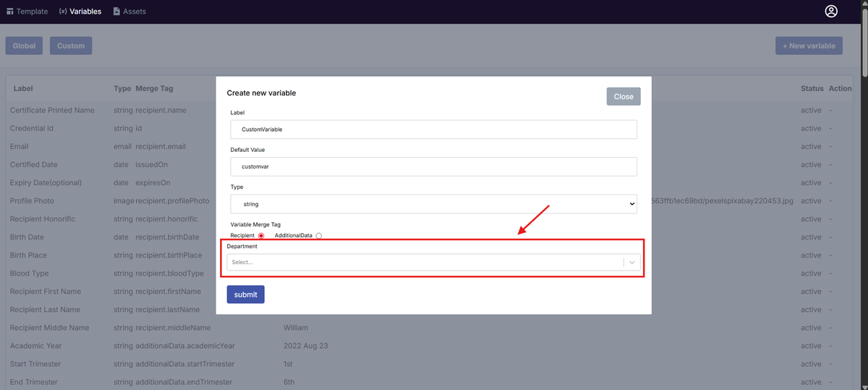Viewport: 868px width, 390px height.
Task: Select the Recipient Middle Name row label
Action: click(x=50, y=328)
